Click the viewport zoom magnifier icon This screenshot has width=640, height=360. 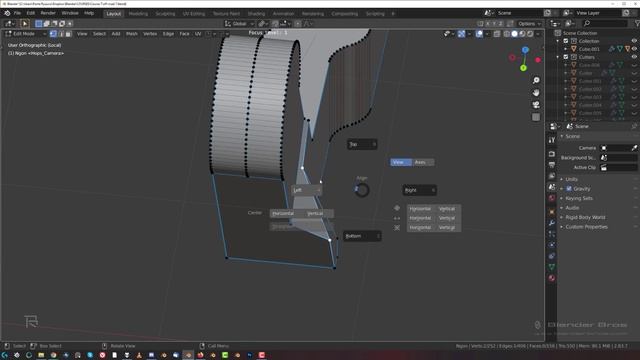click(536, 80)
